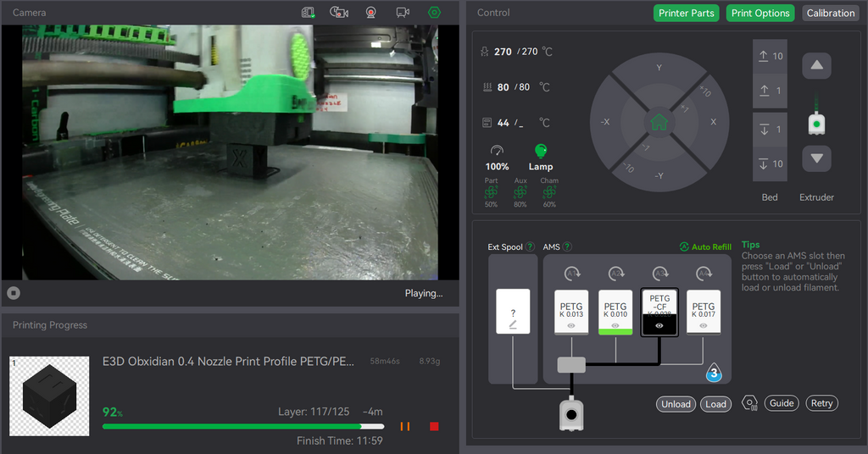The image size is (868, 454).
Task: Open the live view camera icon
Action: pos(403,12)
